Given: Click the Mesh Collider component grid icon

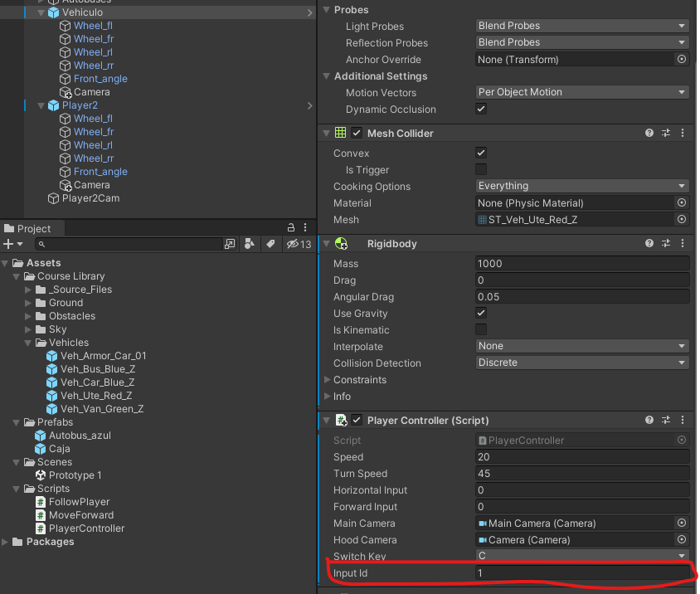Looking at the screenshot, I should click(340, 133).
